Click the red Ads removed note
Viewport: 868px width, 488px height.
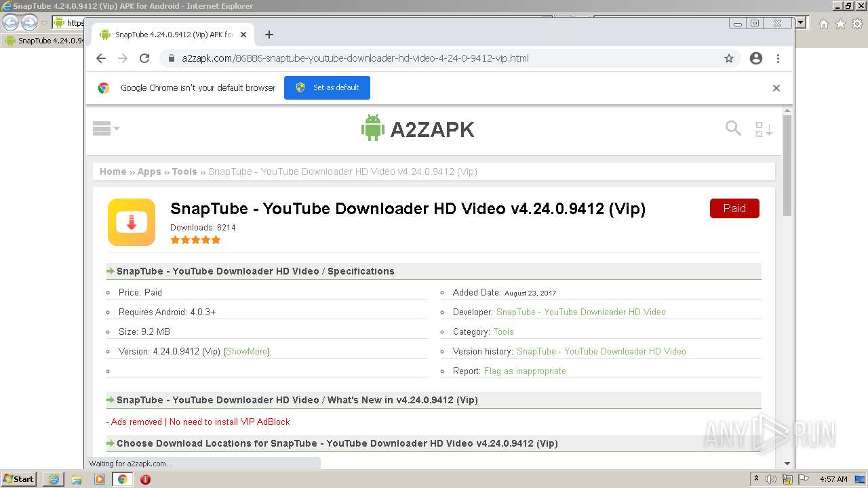(x=198, y=422)
